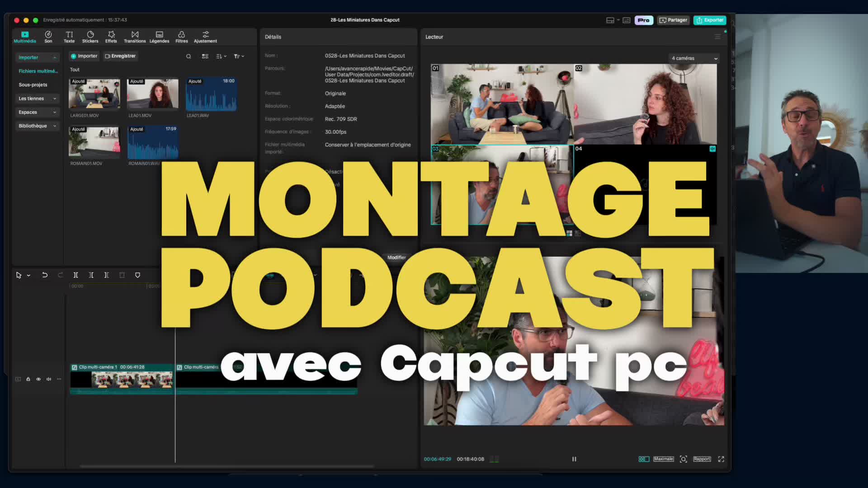
Task: Open the Filtres tab
Action: [x=182, y=37]
